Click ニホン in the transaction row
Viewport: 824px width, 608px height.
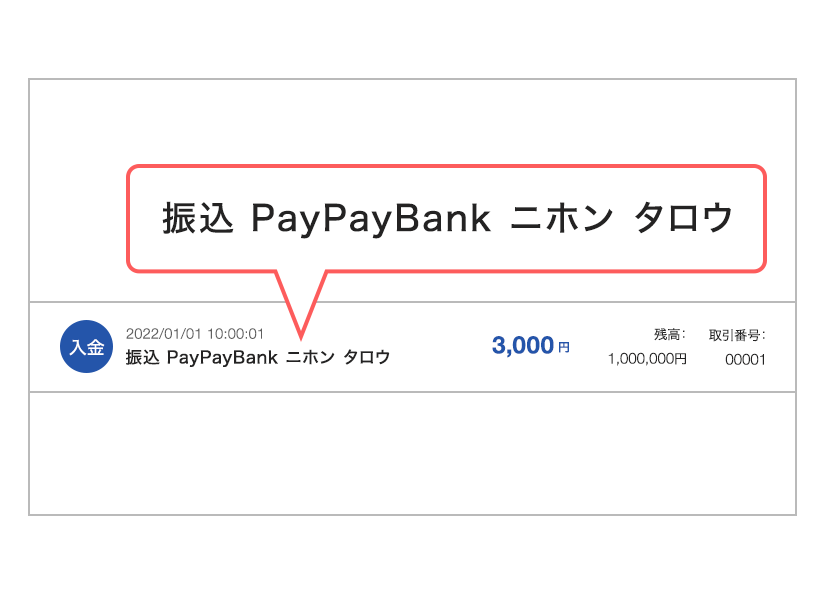(x=310, y=357)
